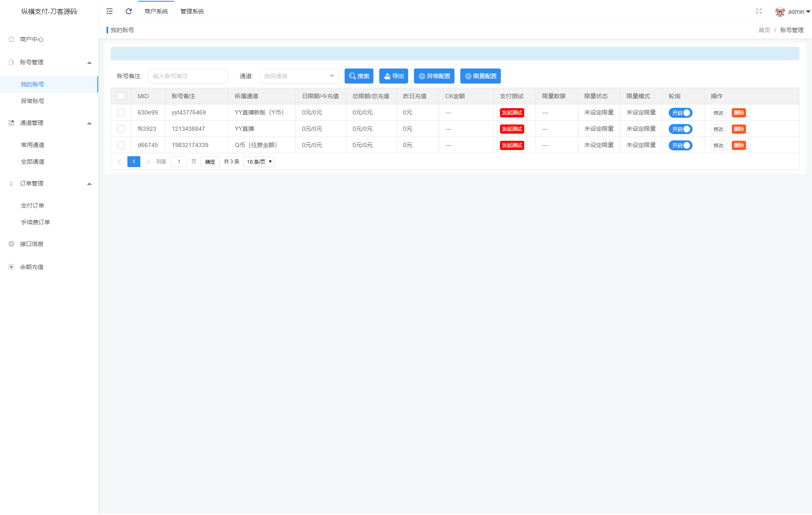Go to the previous page arrow in pagination
This screenshot has width=812, height=515.
pyautogui.click(x=119, y=162)
